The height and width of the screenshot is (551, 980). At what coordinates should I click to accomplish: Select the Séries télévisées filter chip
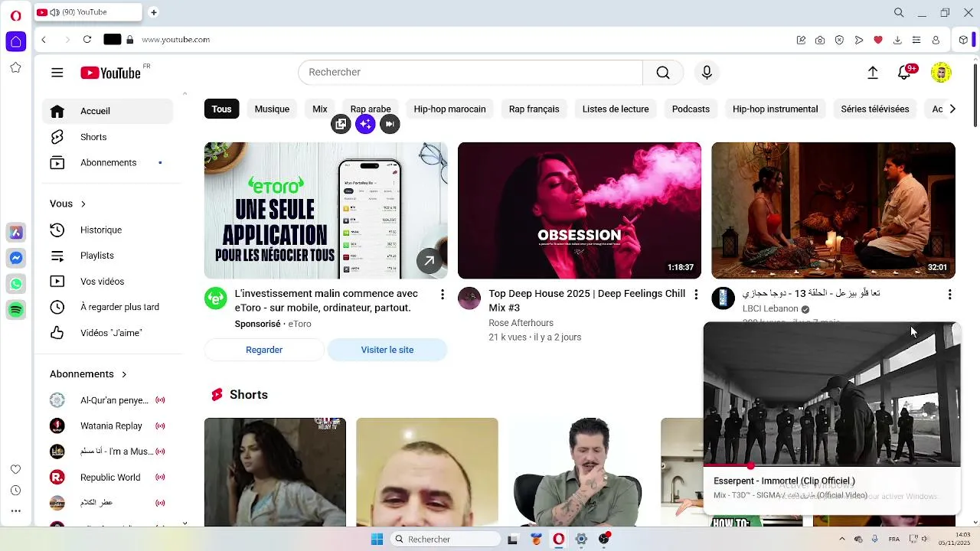[x=874, y=109]
